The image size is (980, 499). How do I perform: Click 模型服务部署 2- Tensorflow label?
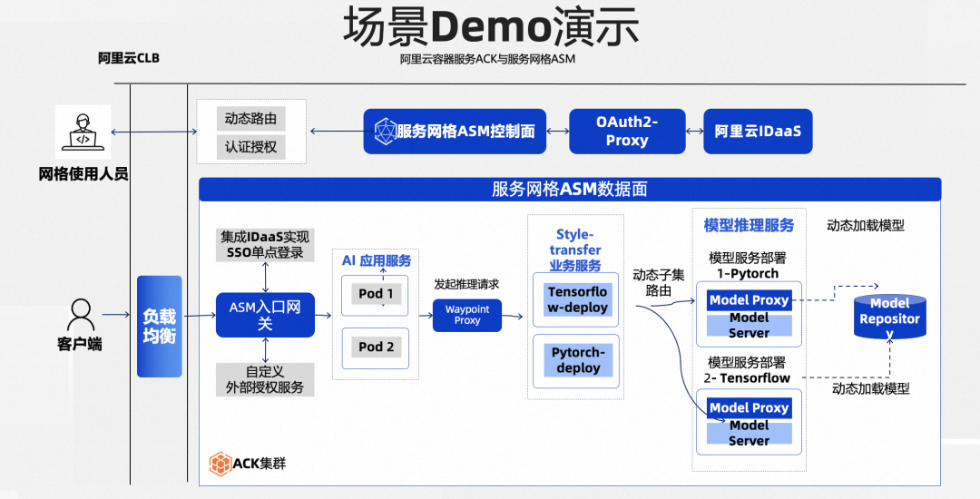748,370
